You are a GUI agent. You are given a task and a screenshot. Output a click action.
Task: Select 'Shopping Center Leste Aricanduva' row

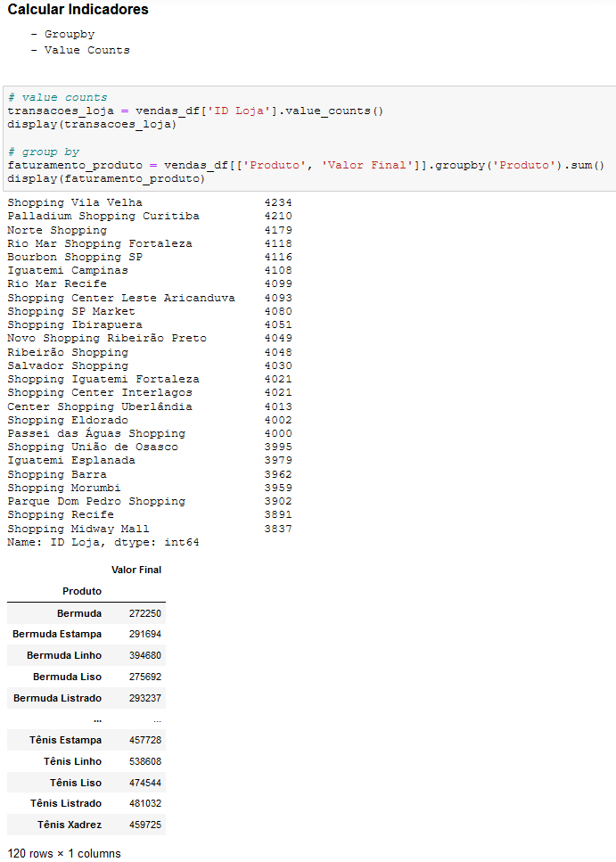(x=150, y=298)
